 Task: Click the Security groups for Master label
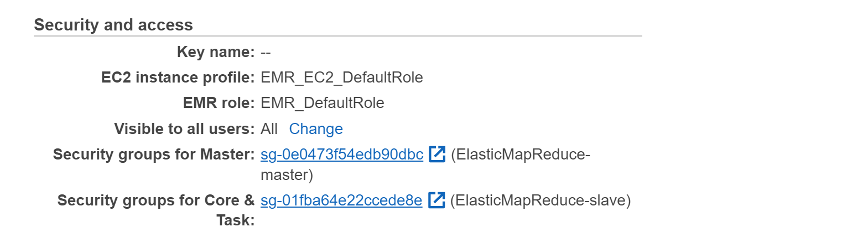click(x=154, y=155)
